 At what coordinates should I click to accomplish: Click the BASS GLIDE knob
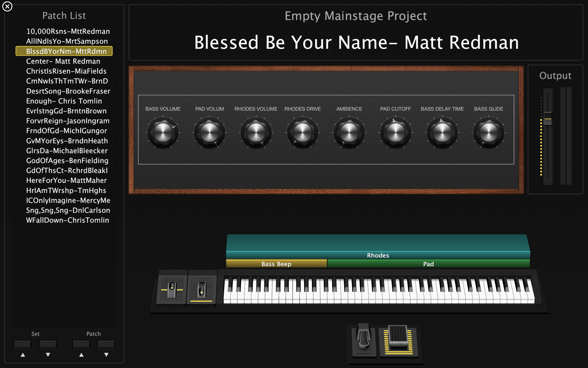[489, 132]
